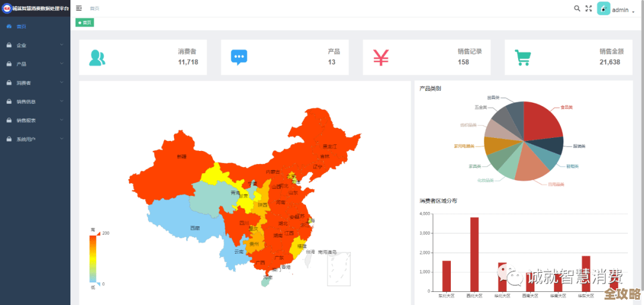Open the 企业 sidebar menu item
Viewport: 644px width, 305px height.
(x=35, y=45)
